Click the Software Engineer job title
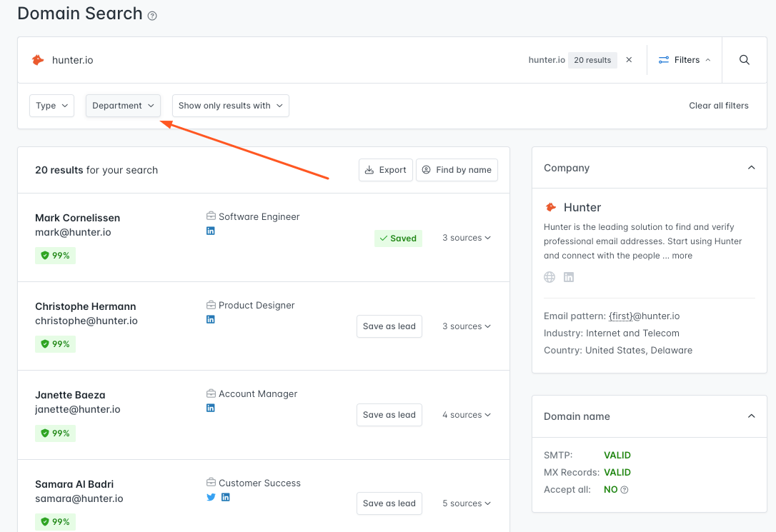This screenshot has width=776, height=532. (x=259, y=216)
